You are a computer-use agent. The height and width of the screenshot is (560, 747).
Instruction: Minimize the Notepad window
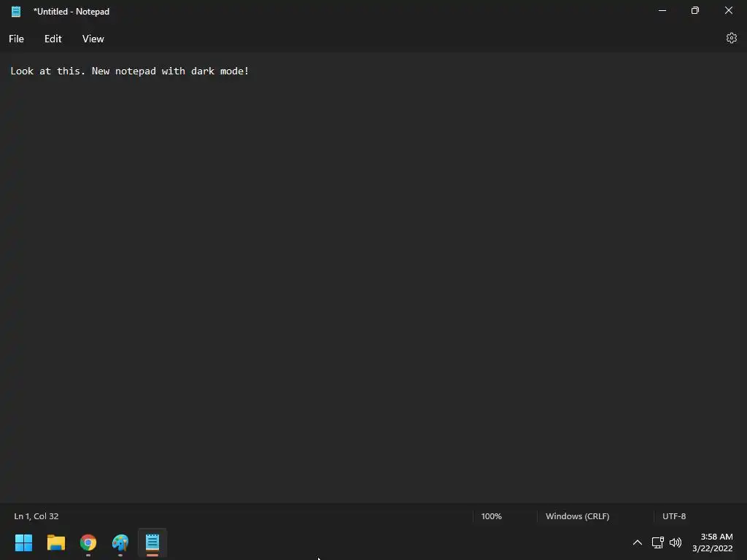coord(662,10)
